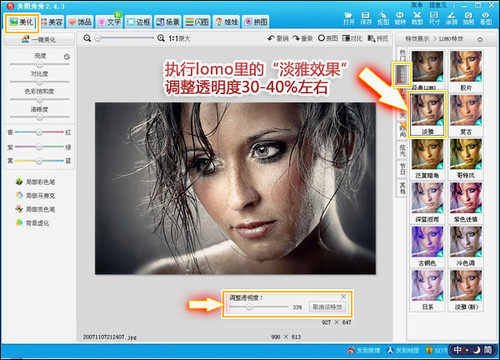500x360 pixels.
Task: Click the 对比 (compare) icon
Action: (x=346, y=38)
